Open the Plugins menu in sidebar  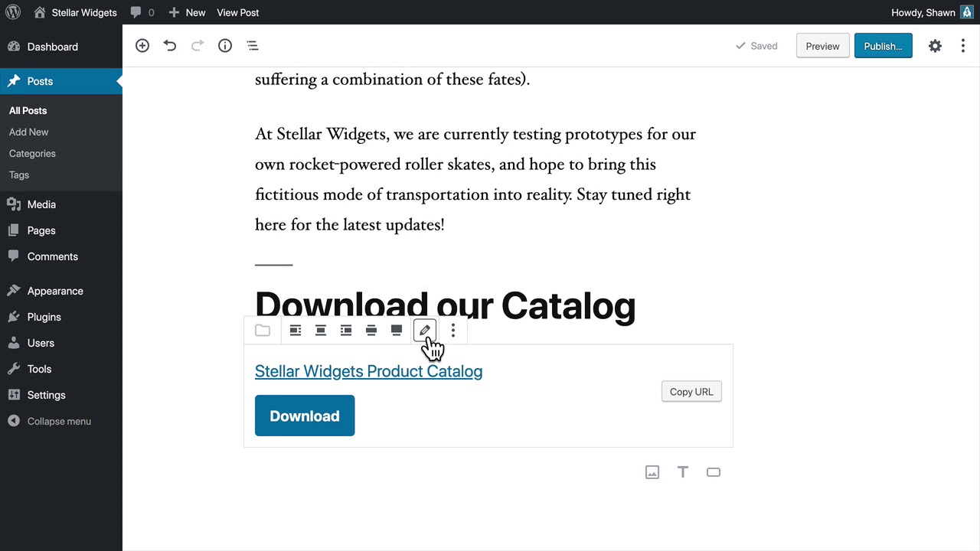tap(44, 317)
